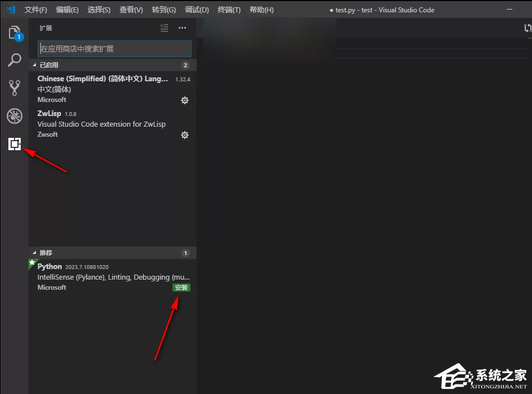The height and width of the screenshot is (394, 532).
Task: Click the Zwsoft publisher label
Action: click(x=48, y=135)
